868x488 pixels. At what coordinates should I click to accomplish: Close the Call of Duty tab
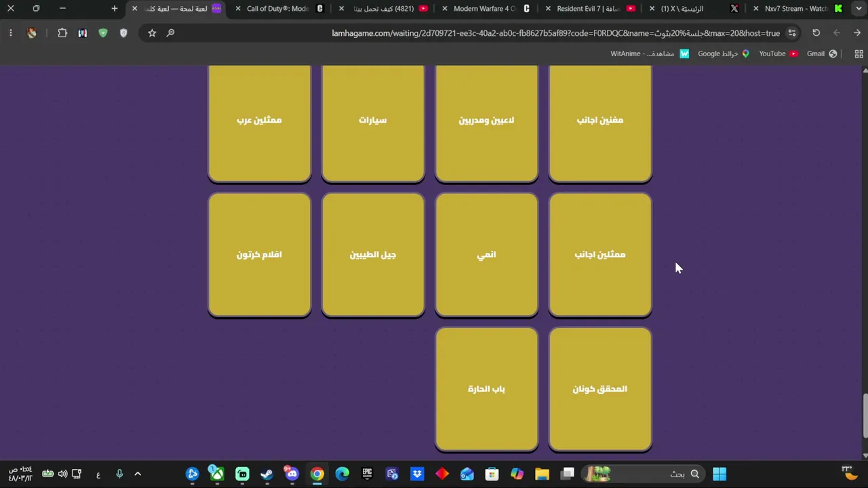(x=238, y=9)
